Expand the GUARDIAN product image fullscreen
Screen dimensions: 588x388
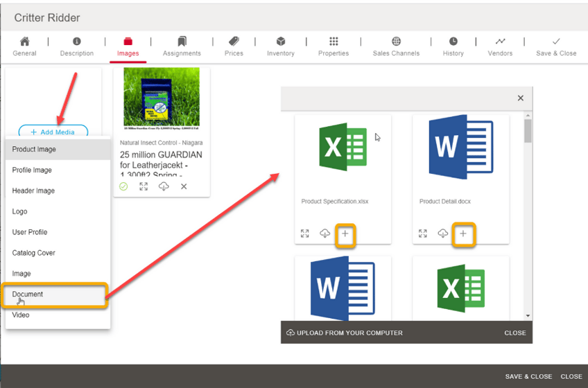pos(144,186)
